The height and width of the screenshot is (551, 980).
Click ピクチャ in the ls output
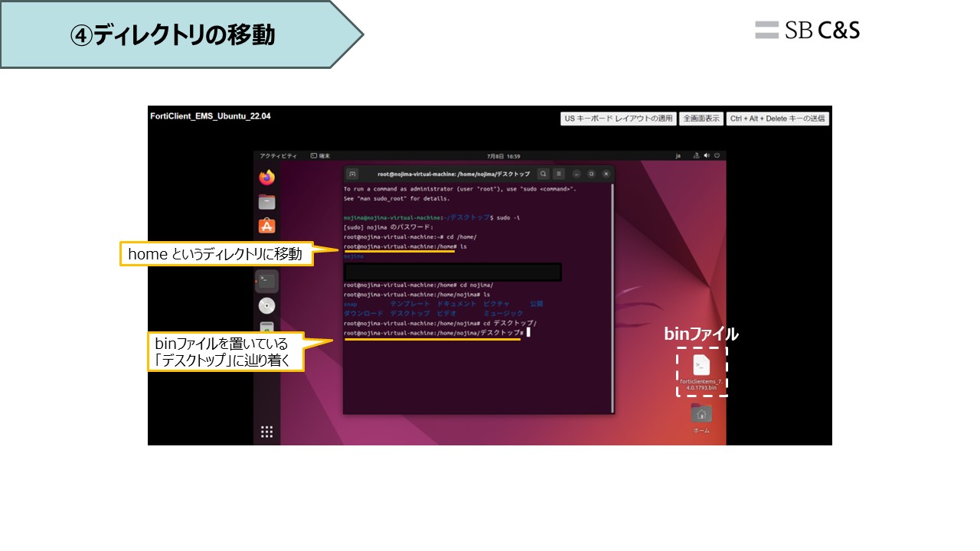click(x=496, y=304)
